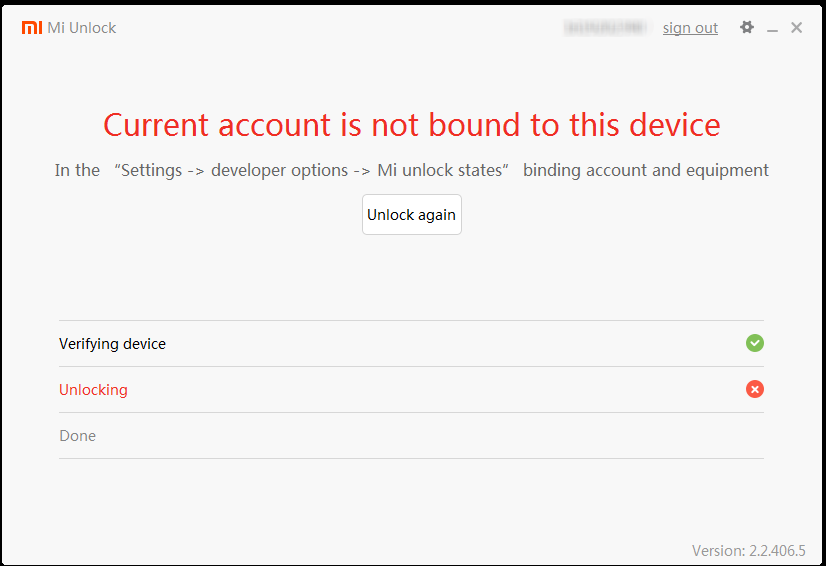Click the Mi Unlock title text
This screenshot has height=566, width=826.
(82, 28)
